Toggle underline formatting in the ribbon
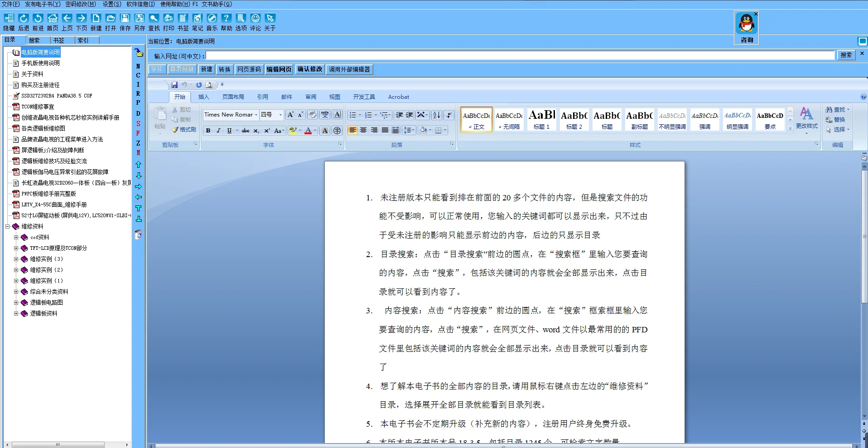This screenshot has width=868, height=448. tap(229, 131)
